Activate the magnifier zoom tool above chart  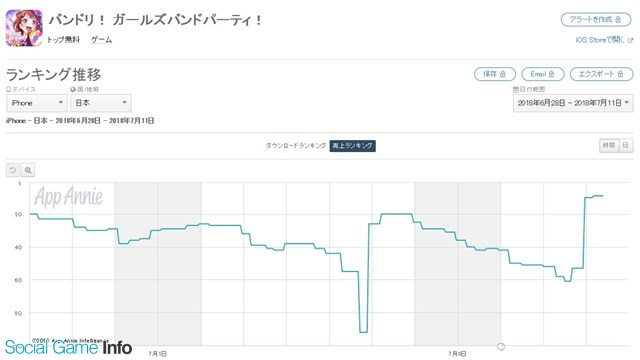28,170
